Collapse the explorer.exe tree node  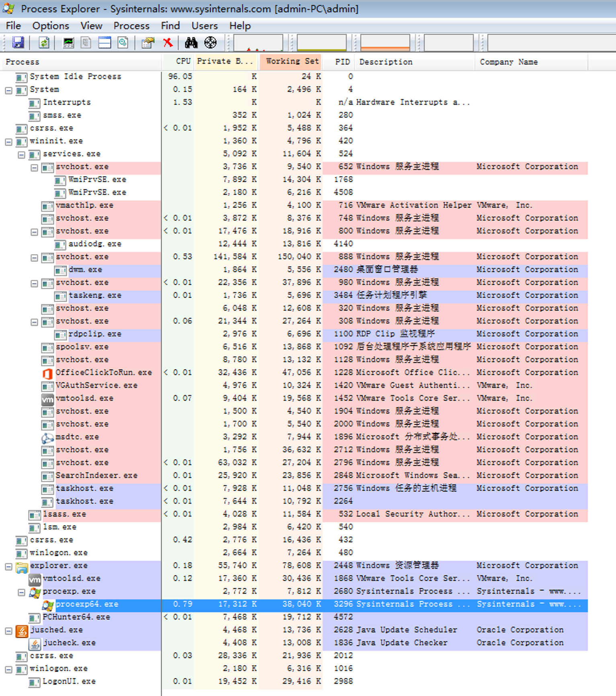tap(8, 566)
